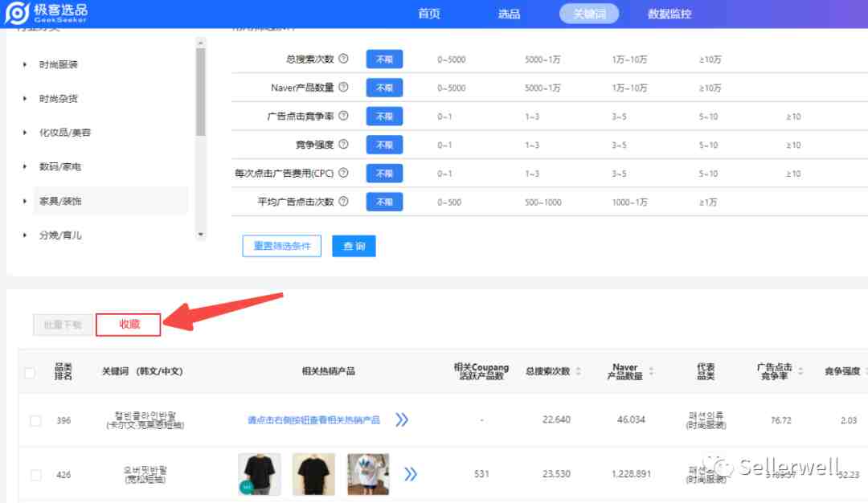Image resolution: width=868 pixels, height=503 pixels.
Task: Click double-arrow next to product thumbnails
Action: [x=410, y=474]
